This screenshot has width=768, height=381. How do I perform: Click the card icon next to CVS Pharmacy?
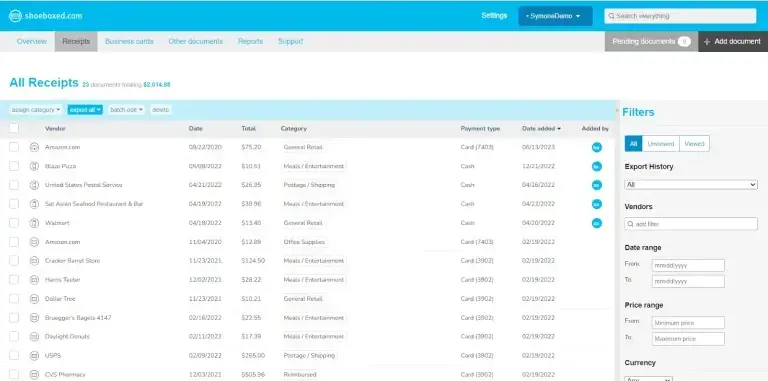(34, 375)
